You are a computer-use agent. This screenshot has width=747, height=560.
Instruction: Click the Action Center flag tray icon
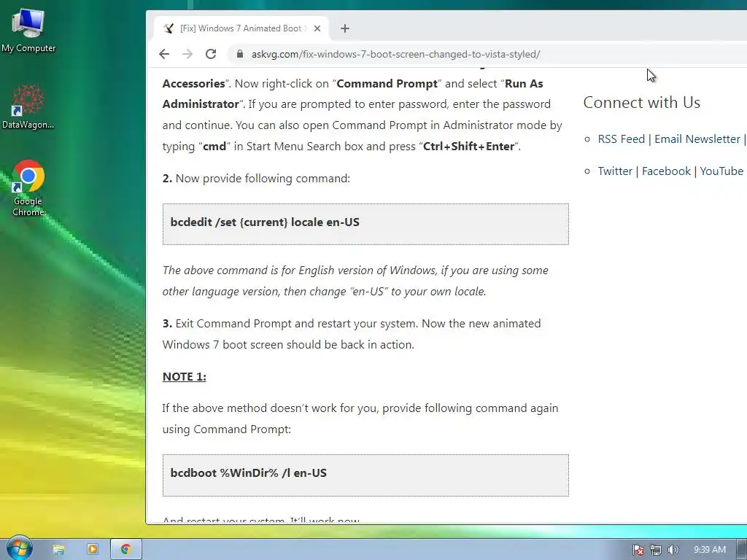pos(638,550)
